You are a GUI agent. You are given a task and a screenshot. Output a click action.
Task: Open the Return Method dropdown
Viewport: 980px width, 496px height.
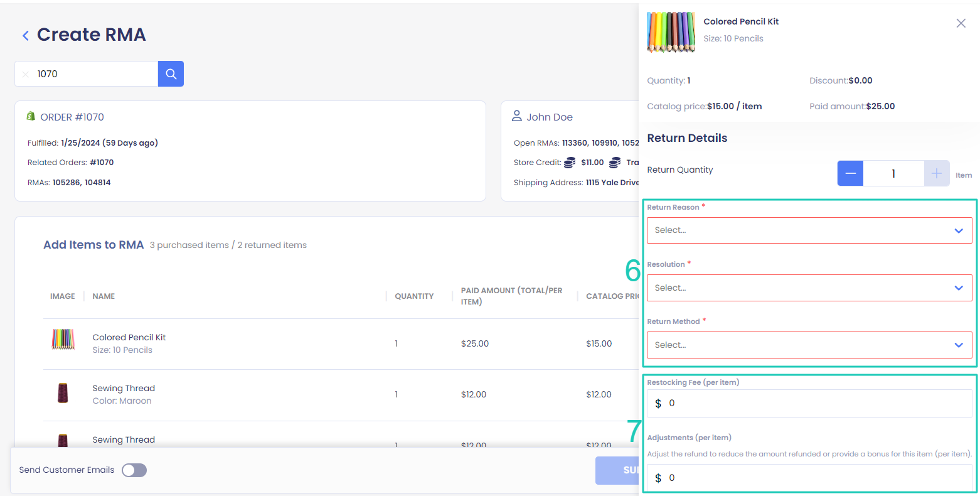[809, 345]
